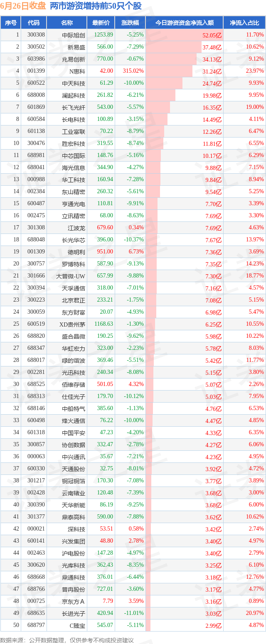Open stock name 新易盛

click(76, 47)
